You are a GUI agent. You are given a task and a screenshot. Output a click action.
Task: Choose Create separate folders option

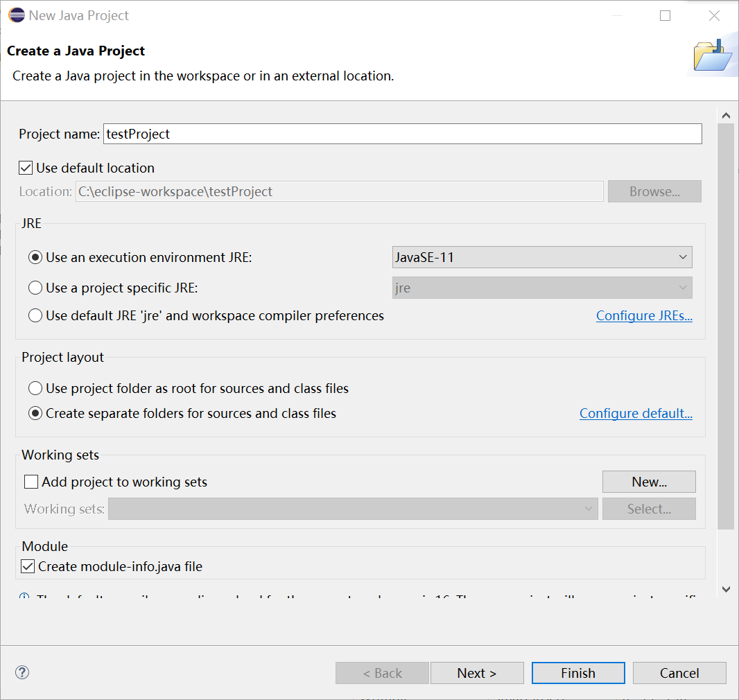coord(35,413)
